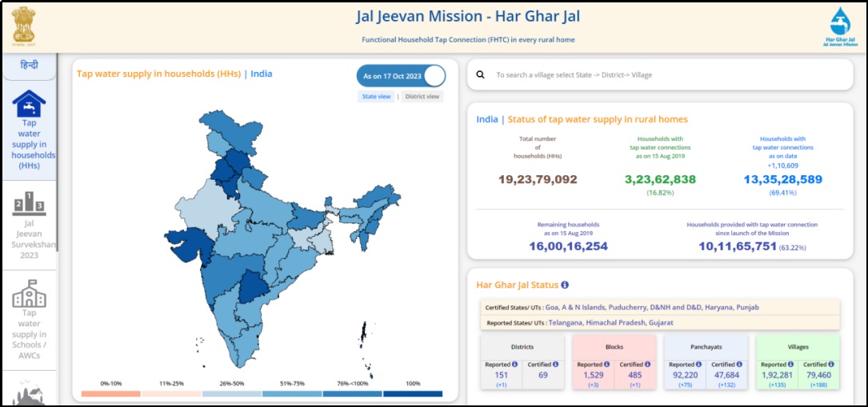Click Blocks Certified info icon

pos(648,365)
